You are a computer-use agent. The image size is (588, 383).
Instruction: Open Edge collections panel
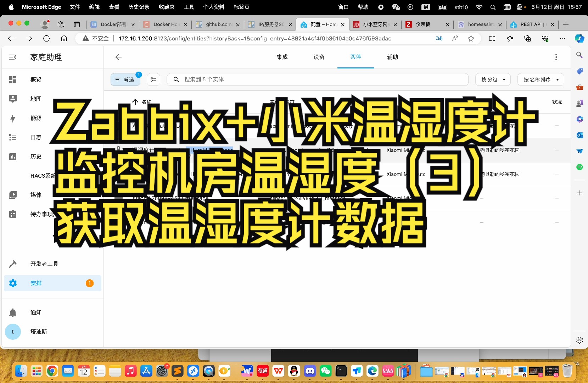tap(527, 38)
